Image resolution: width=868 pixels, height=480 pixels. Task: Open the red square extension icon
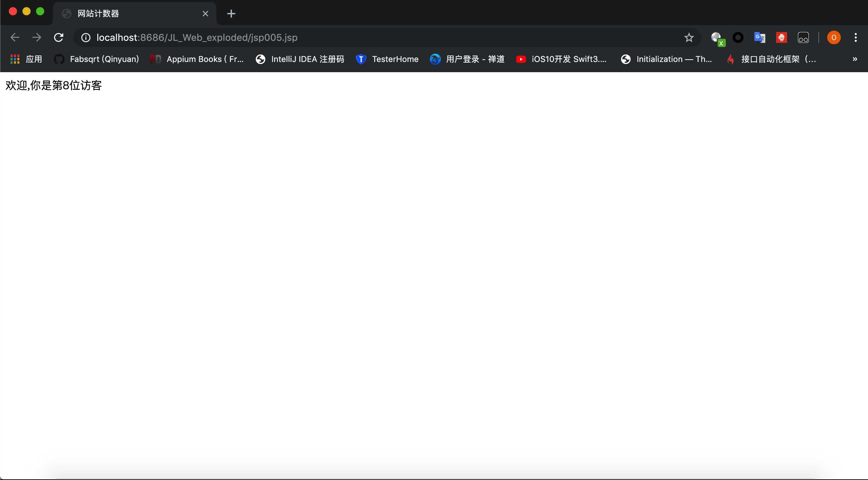click(x=781, y=37)
